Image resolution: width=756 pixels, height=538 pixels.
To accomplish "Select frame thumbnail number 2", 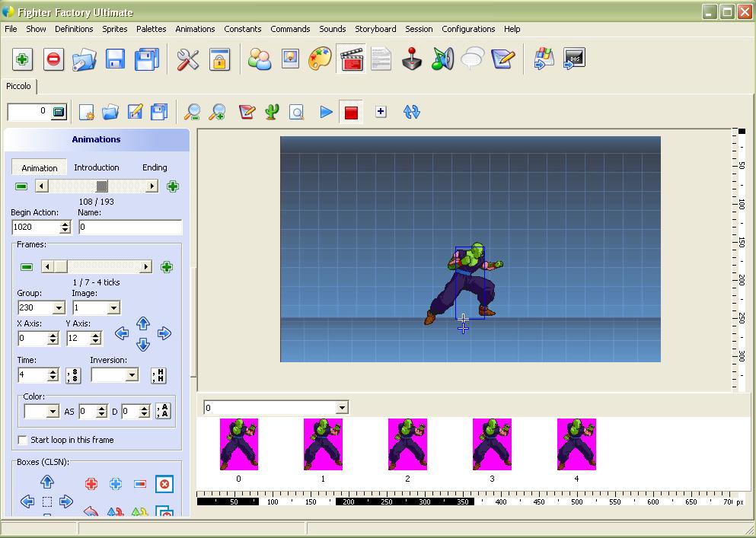I will (x=407, y=444).
